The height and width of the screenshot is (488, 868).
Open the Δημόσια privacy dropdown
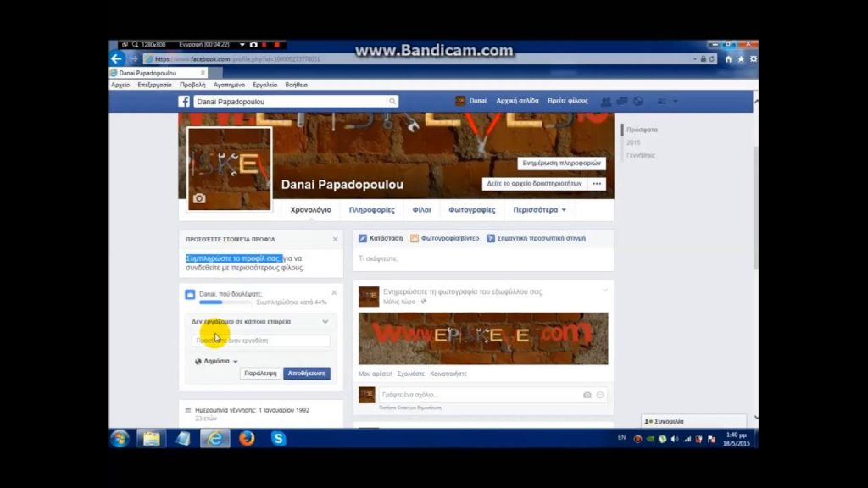pyautogui.click(x=216, y=361)
